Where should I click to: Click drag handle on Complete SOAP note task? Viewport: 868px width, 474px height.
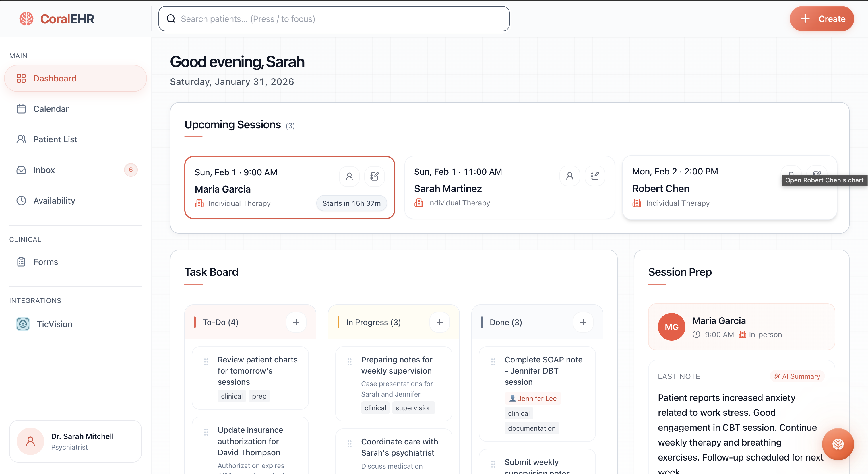tap(493, 362)
